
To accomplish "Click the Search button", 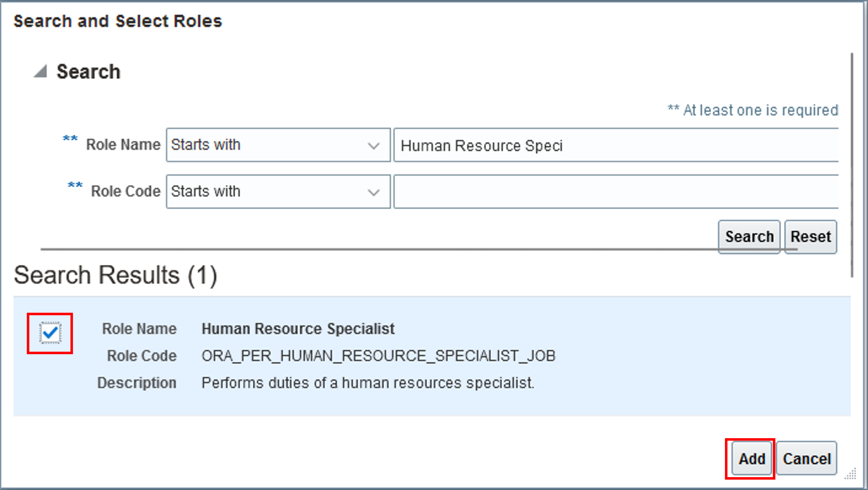I will [x=749, y=236].
